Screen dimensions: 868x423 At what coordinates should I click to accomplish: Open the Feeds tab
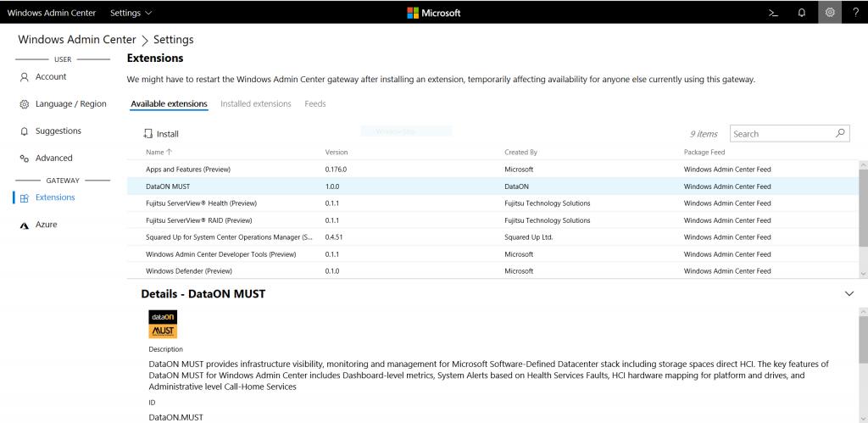point(315,103)
